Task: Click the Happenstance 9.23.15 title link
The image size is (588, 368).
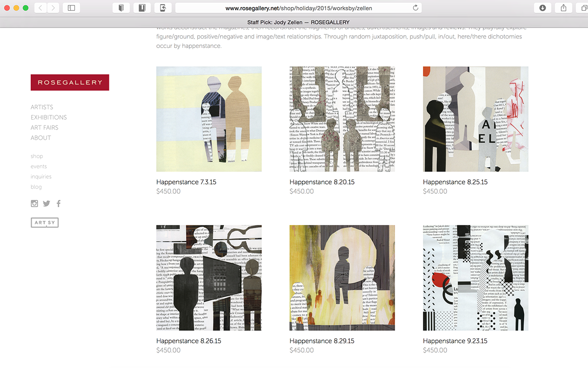Action: 455,341
